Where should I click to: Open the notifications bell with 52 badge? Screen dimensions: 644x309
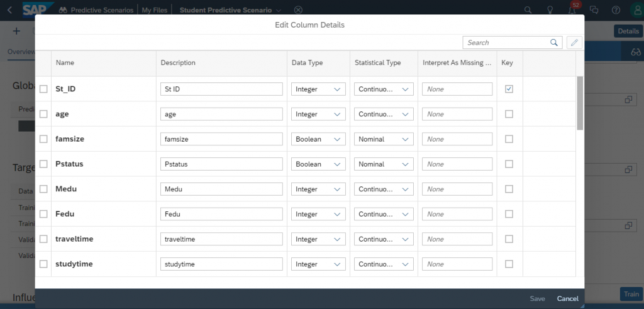572,10
